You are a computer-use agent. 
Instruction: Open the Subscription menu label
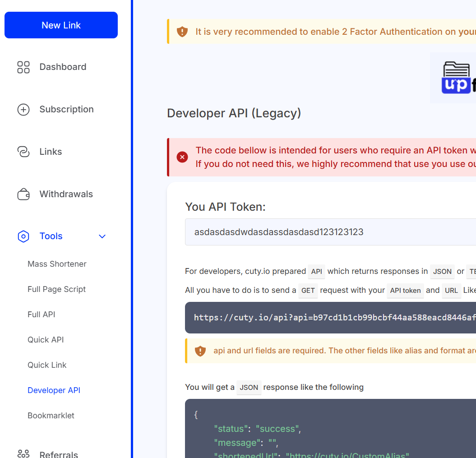[x=66, y=109]
